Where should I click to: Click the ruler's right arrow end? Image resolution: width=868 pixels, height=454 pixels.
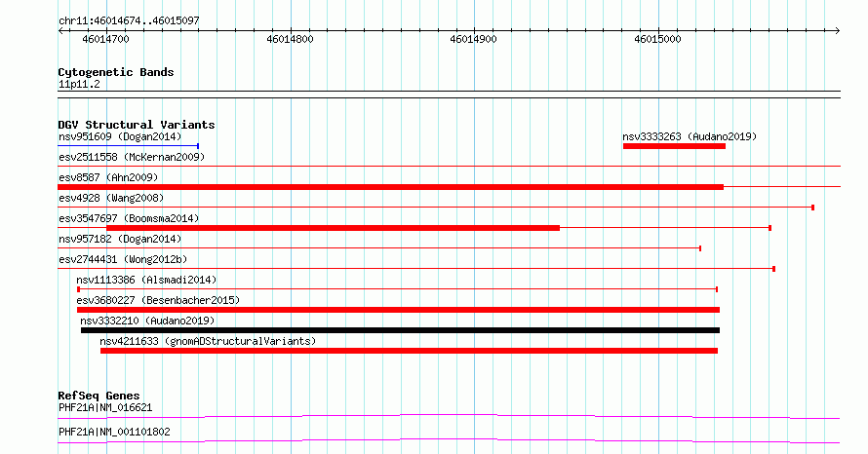(838, 31)
